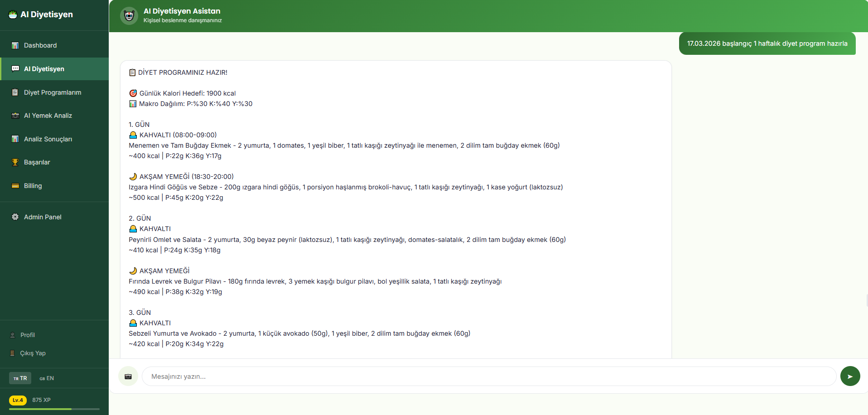Click the Sebzeli Yumurta ve Avokado line
The width and height of the screenshot is (868, 415).
tap(299, 333)
